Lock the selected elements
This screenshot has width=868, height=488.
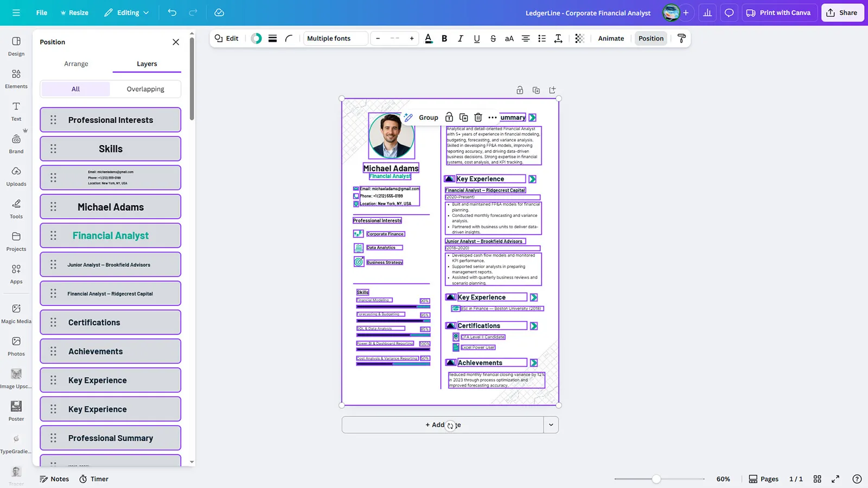[449, 118]
